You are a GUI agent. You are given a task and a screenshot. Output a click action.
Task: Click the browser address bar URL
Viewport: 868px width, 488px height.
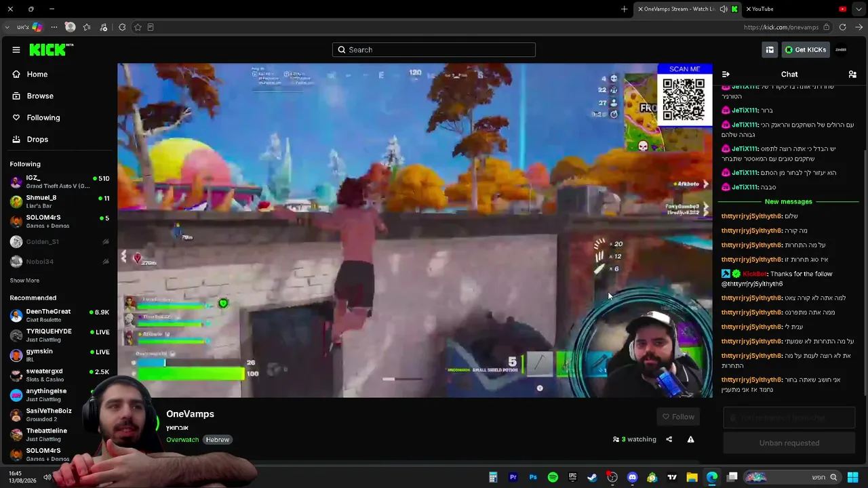click(x=781, y=27)
